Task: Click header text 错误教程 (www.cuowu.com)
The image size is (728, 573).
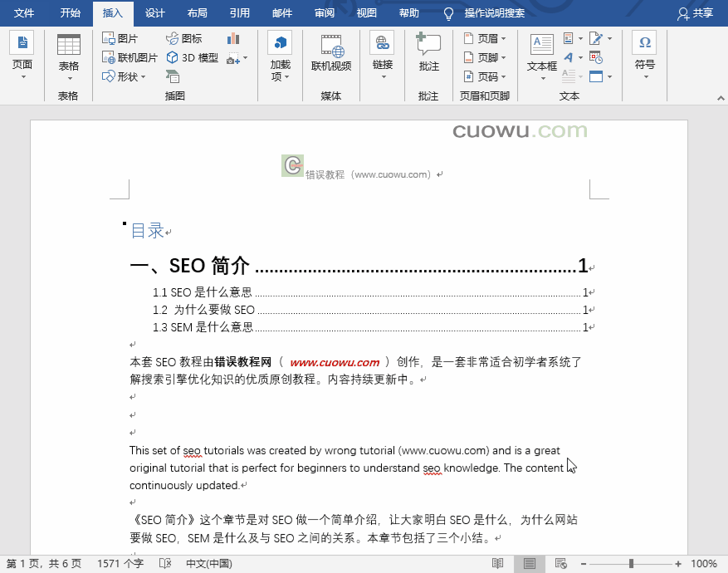Action: pos(369,174)
